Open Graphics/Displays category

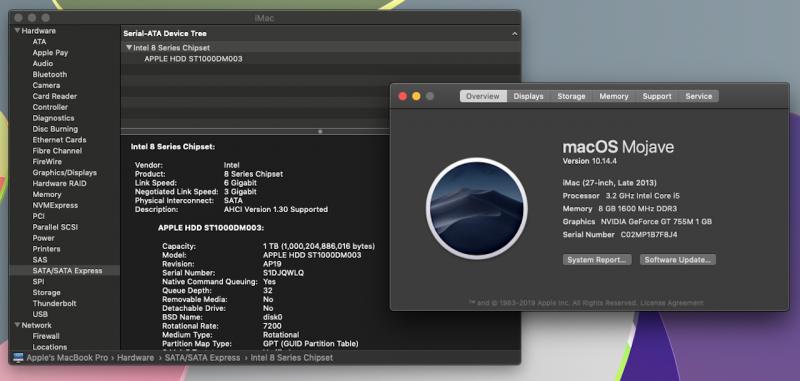click(64, 172)
